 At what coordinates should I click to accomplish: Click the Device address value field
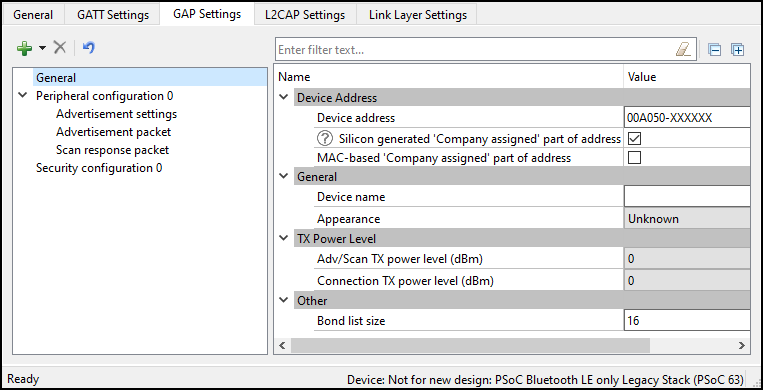click(x=687, y=118)
